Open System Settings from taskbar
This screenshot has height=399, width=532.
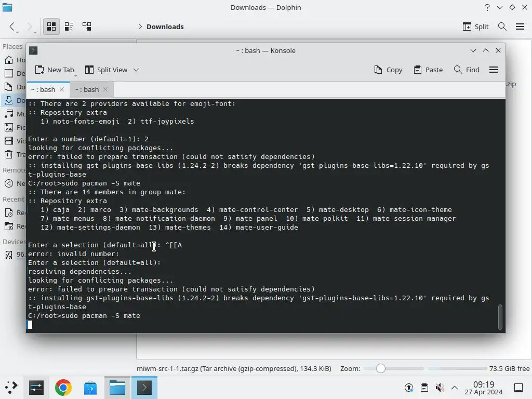(x=36, y=388)
